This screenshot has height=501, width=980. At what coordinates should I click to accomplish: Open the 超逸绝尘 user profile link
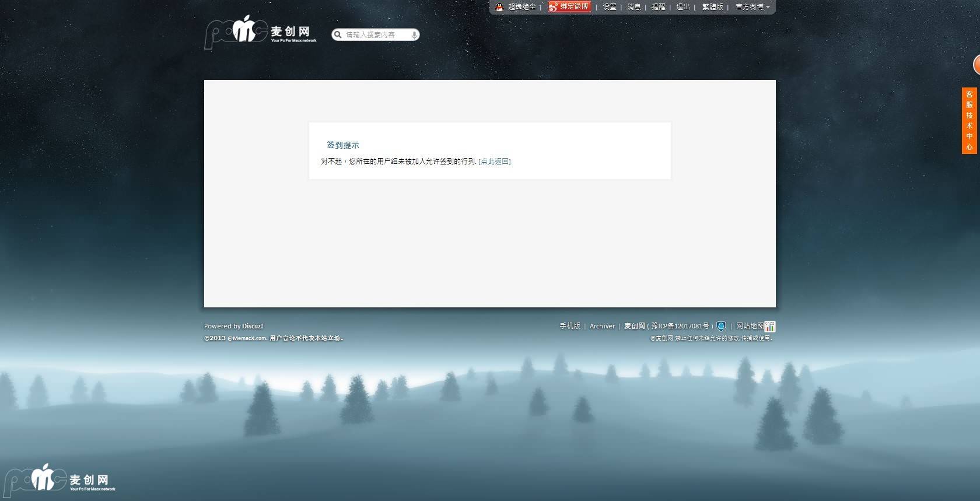click(x=521, y=7)
